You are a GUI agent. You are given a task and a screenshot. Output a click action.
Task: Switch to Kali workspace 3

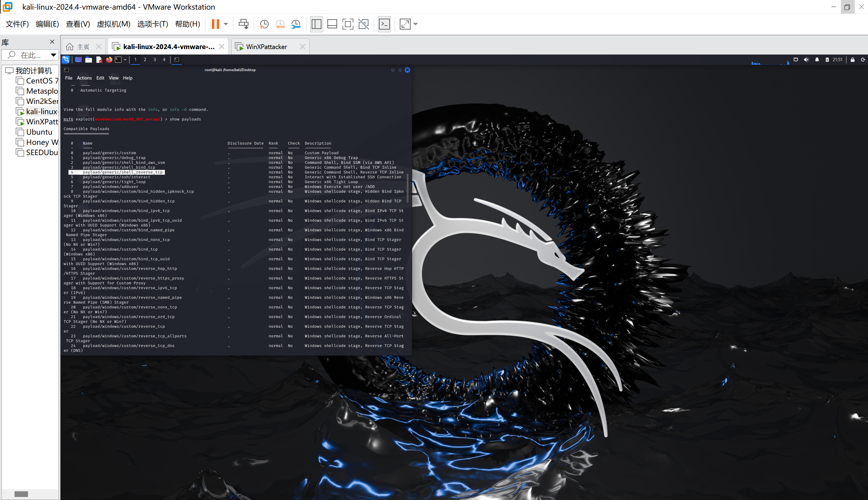click(155, 60)
